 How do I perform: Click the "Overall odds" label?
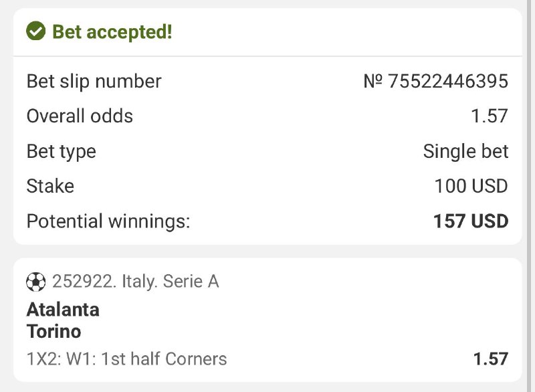[80, 116]
